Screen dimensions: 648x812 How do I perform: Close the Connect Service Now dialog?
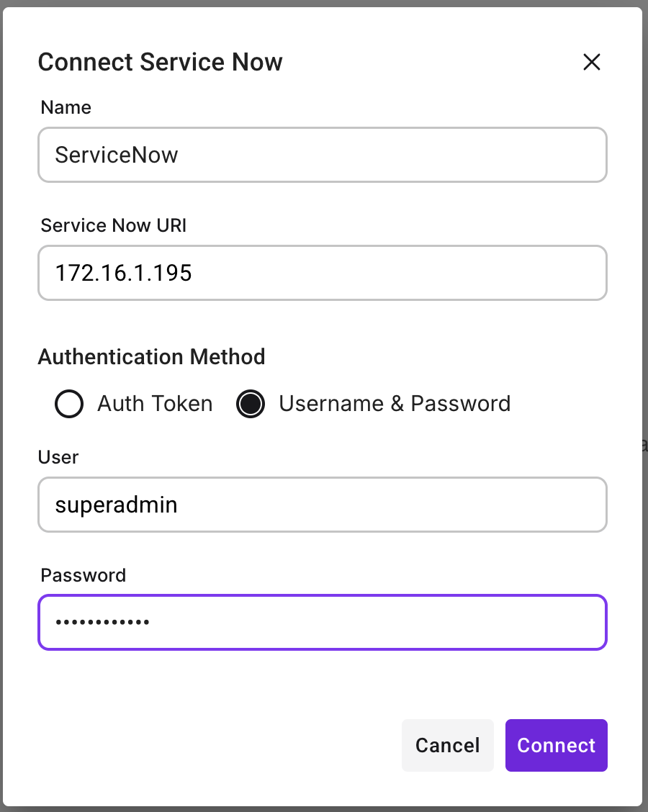(591, 63)
